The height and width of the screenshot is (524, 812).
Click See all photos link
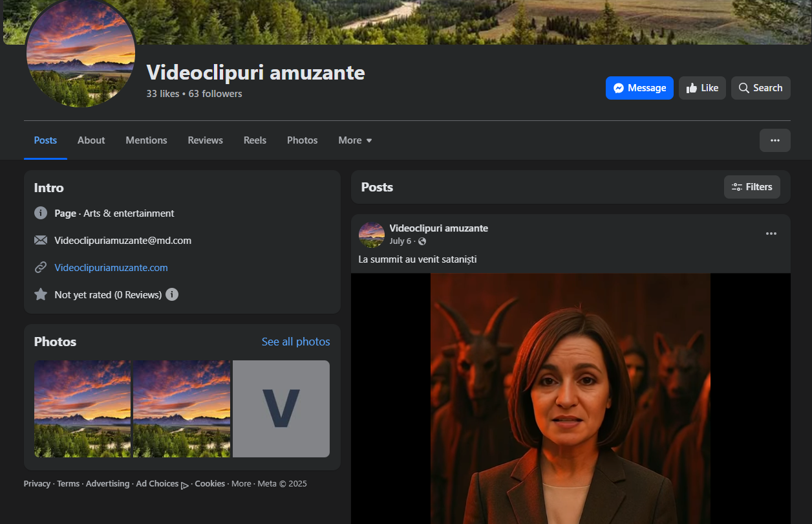pyautogui.click(x=295, y=342)
